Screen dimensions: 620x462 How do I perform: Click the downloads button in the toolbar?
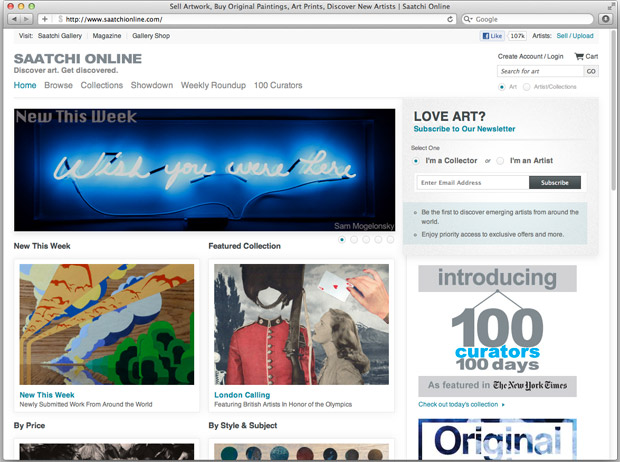pos(605,19)
